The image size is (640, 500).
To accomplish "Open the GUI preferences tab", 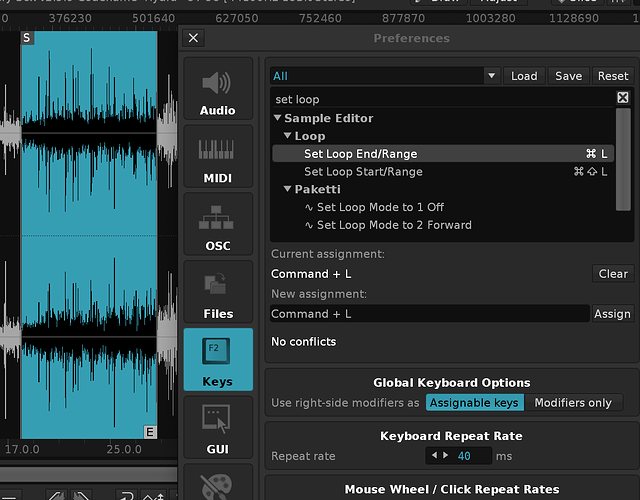I will coord(218,427).
